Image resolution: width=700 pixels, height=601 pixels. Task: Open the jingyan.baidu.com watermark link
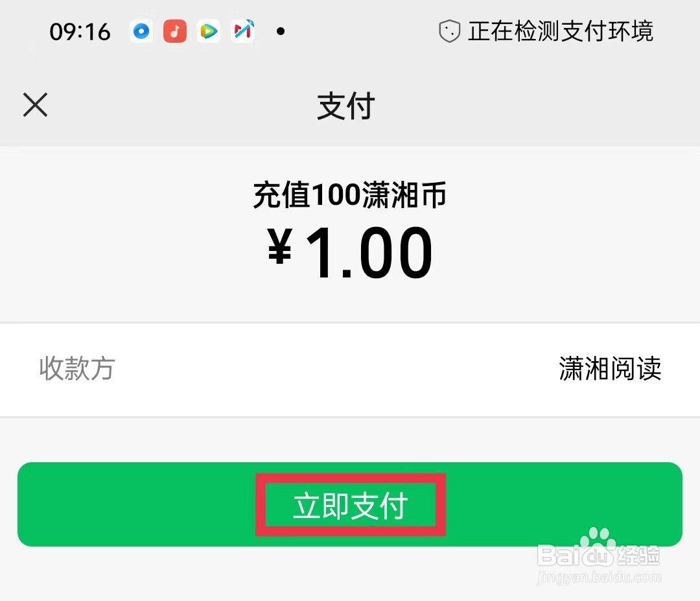599,577
